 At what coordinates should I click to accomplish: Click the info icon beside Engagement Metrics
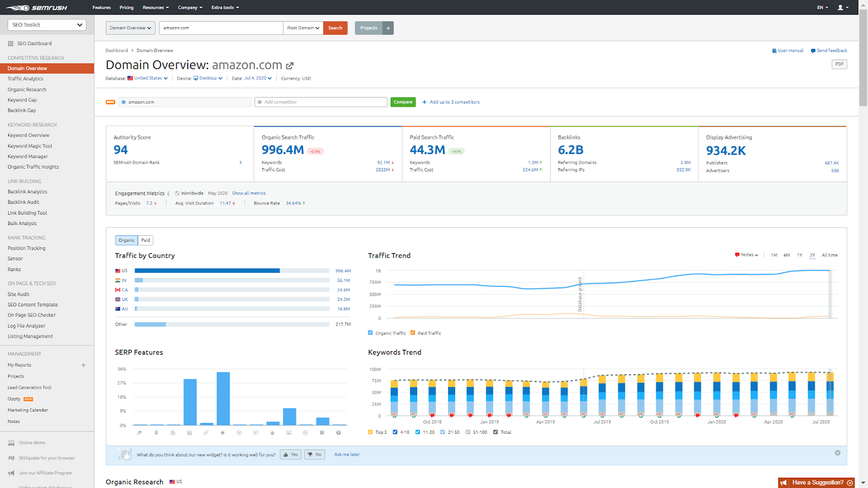coord(168,194)
